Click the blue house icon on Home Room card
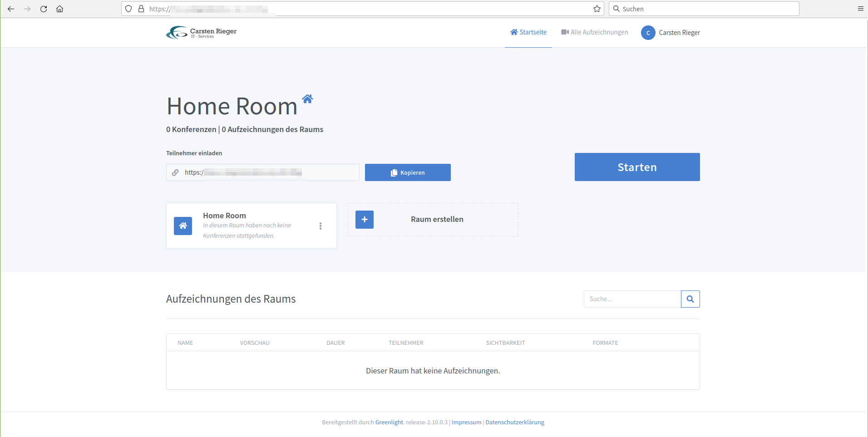The image size is (868, 437). pos(183,226)
